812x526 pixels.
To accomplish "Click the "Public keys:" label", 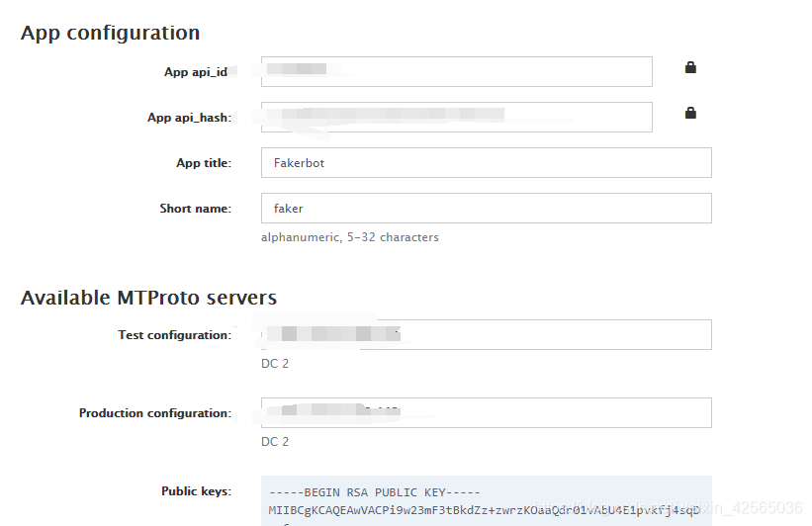I will 196,490.
